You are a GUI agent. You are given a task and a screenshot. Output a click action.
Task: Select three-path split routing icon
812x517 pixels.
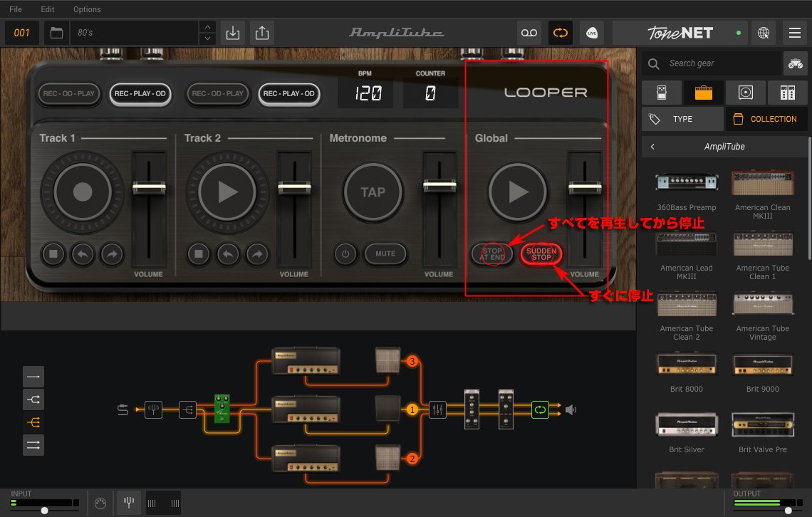[33, 422]
